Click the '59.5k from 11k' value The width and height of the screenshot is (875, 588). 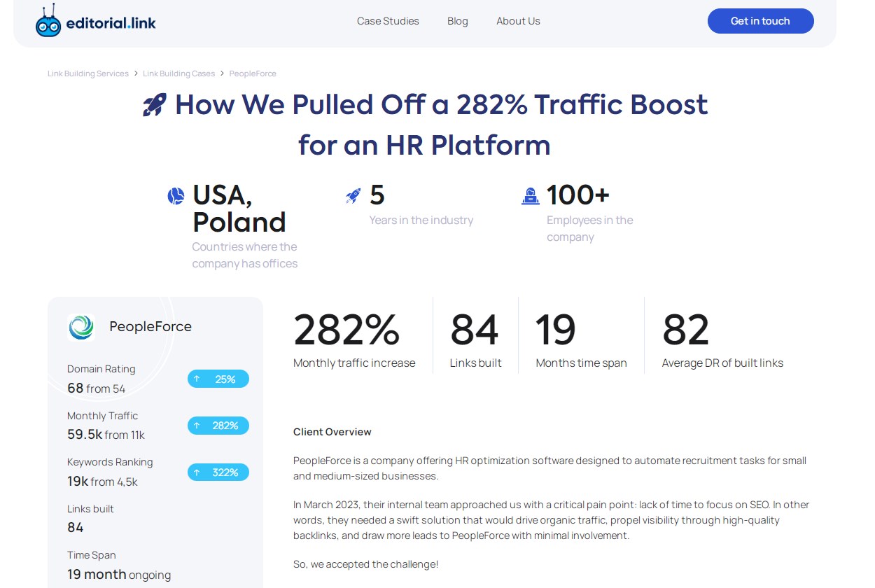coord(106,435)
